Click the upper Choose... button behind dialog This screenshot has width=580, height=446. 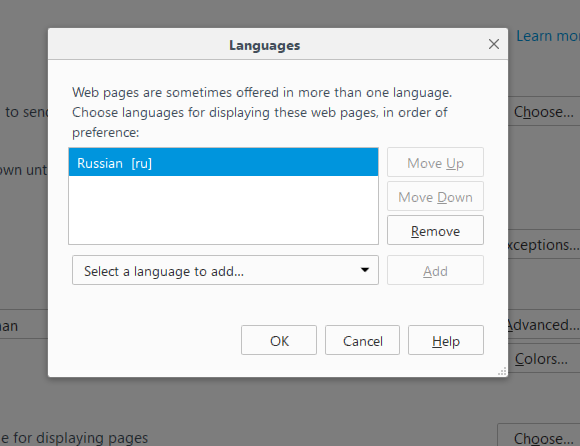[x=544, y=112]
